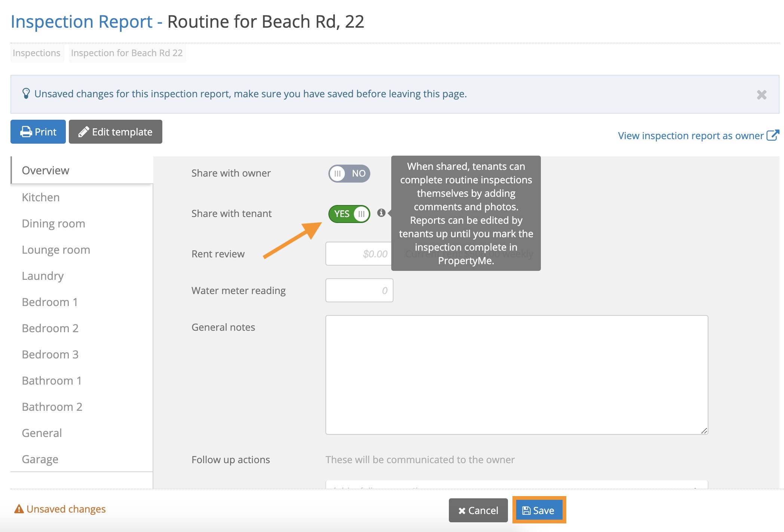Go to the Garage section

point(40,459)
